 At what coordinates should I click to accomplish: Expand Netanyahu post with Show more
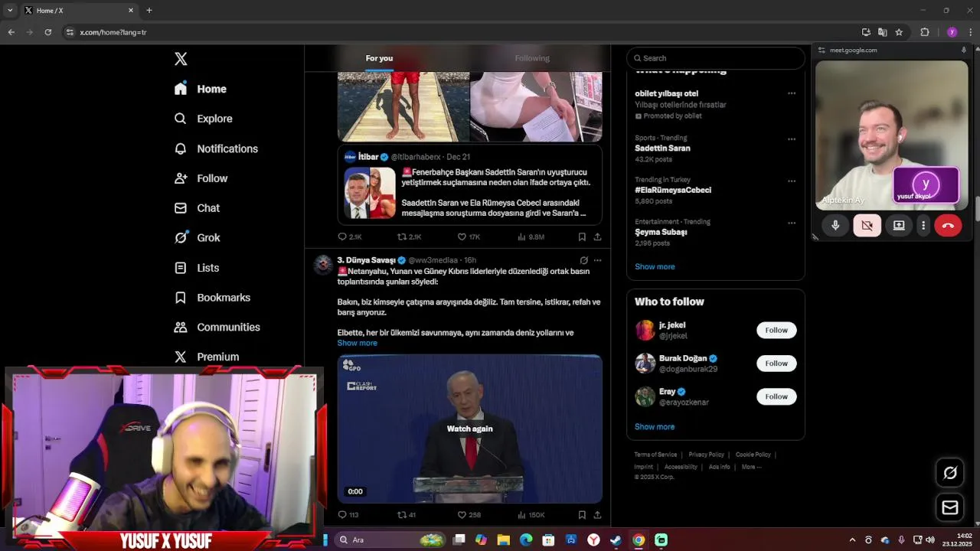pyautogui.click(x=358, y=343)
